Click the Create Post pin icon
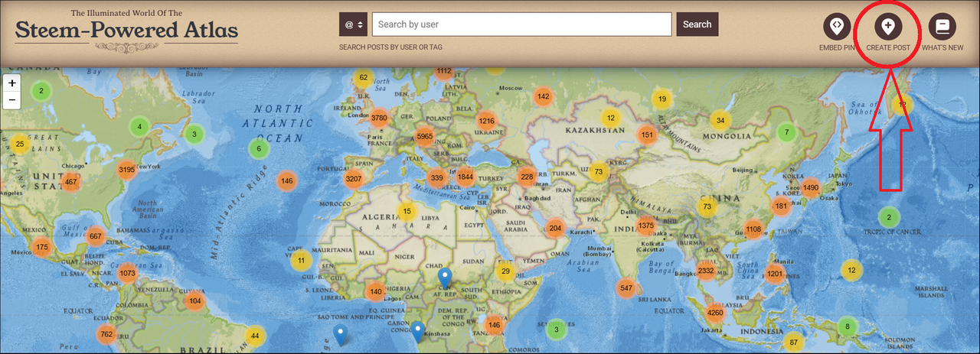 click(x=888, y=27)
